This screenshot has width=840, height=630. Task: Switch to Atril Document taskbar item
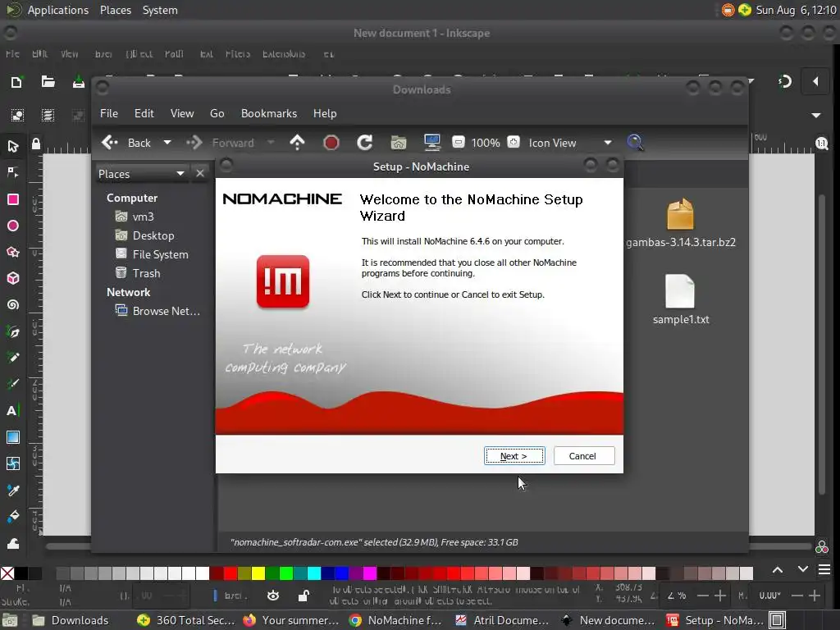point(501,620)
